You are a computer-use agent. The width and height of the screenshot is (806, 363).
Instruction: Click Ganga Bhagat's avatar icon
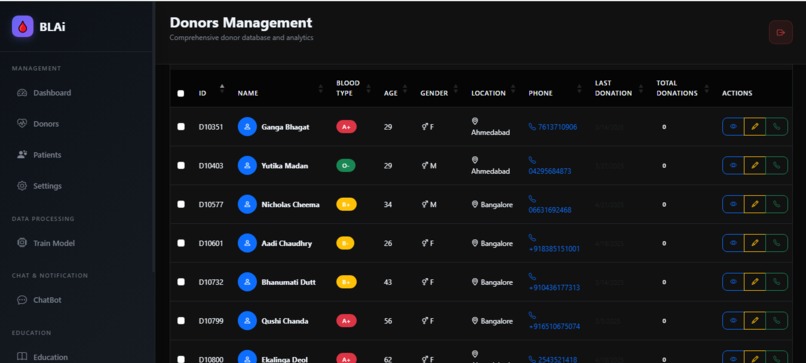[x=247, y=126]
